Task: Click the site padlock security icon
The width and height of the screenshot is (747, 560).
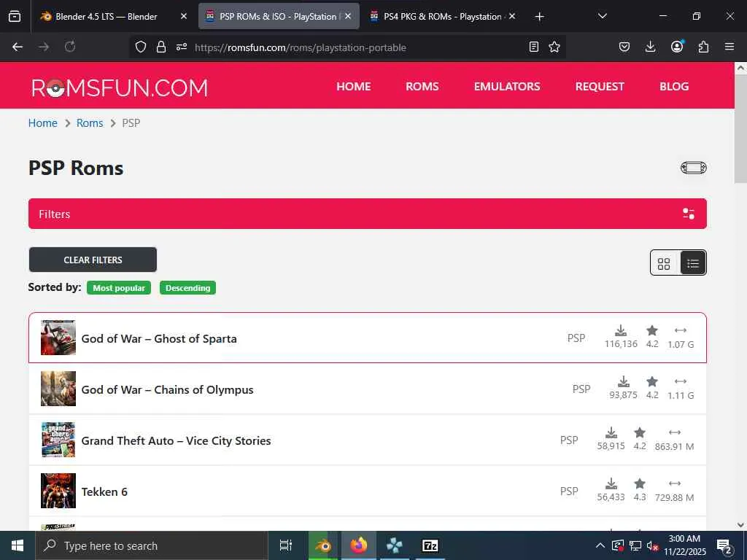Action: tap(161, 47)
